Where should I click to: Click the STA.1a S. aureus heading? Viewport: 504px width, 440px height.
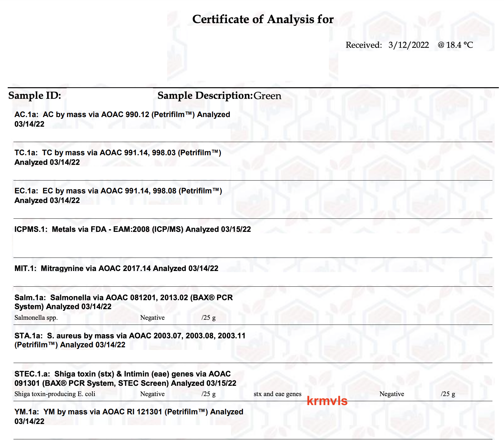(x=130, y=340)
